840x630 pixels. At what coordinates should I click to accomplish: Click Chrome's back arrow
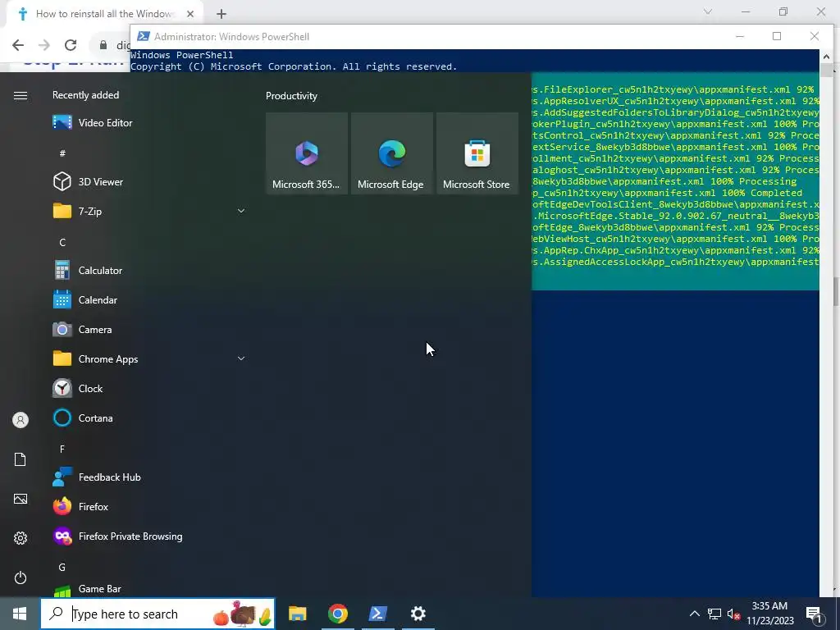point(18,45)
